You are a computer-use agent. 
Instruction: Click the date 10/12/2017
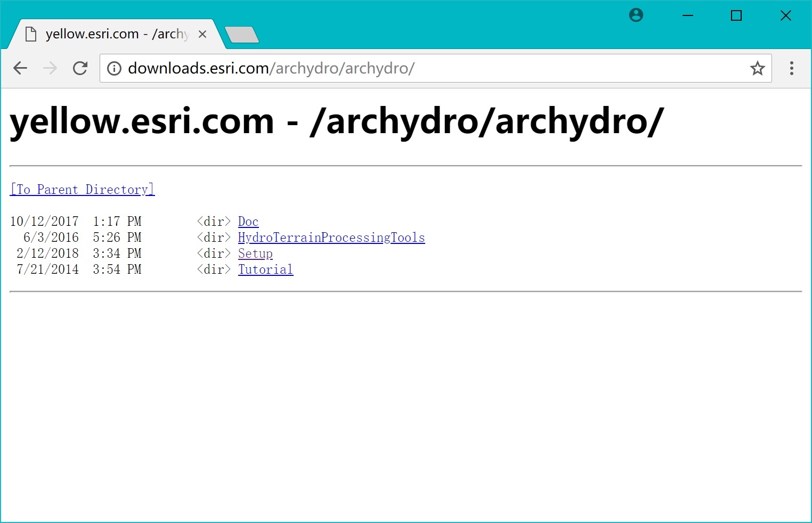(44, 222)
